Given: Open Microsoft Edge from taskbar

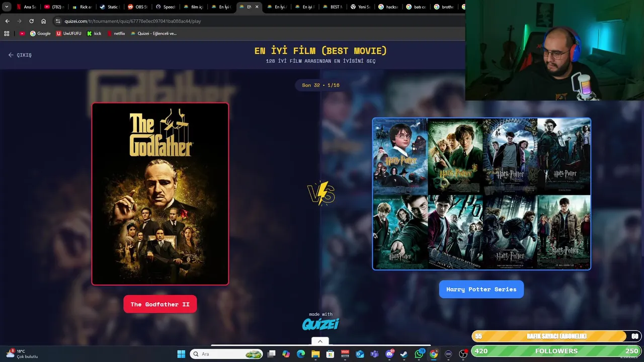Looking at the screenshot, I should [301, 354].
